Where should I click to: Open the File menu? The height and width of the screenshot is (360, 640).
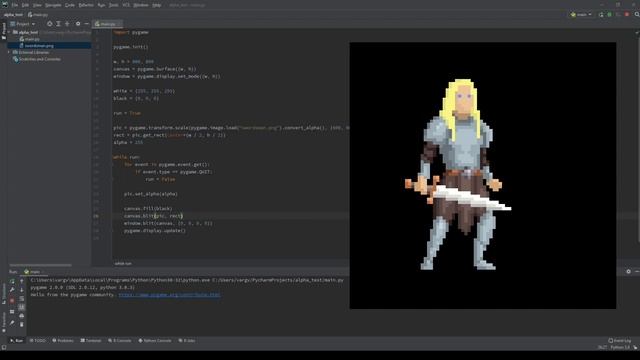(15, 5)
